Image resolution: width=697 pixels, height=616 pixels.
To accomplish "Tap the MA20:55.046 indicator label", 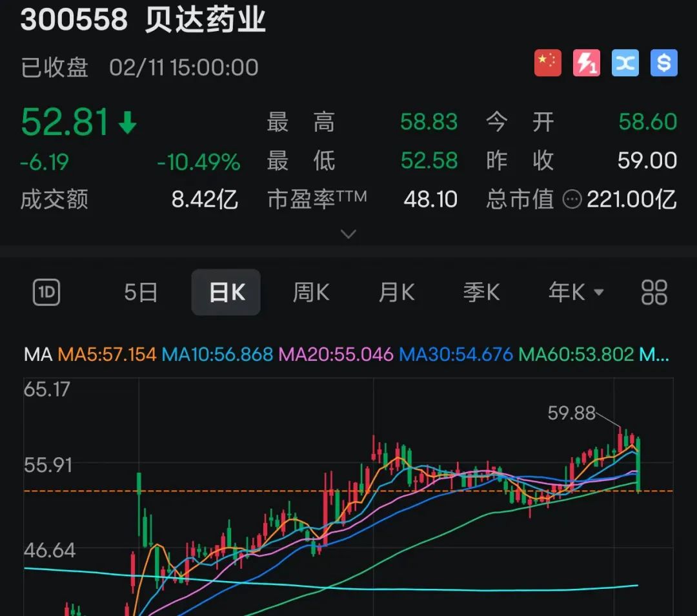I will tap(336, 354).
